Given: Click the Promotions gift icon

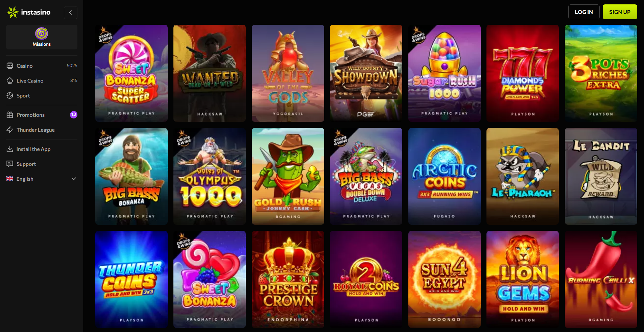Looking at the screenshot, I should tap(10, 115).
